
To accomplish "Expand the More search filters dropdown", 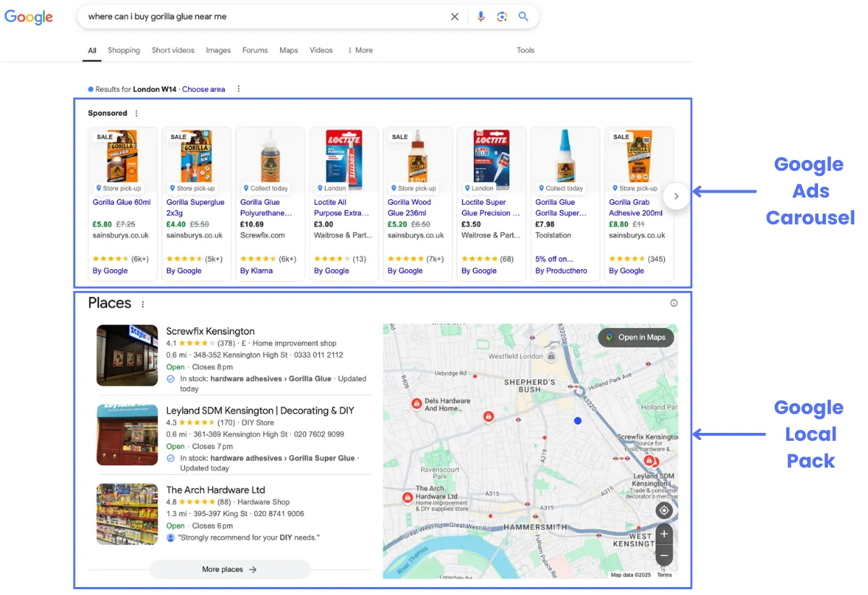I will pos(360,51).
